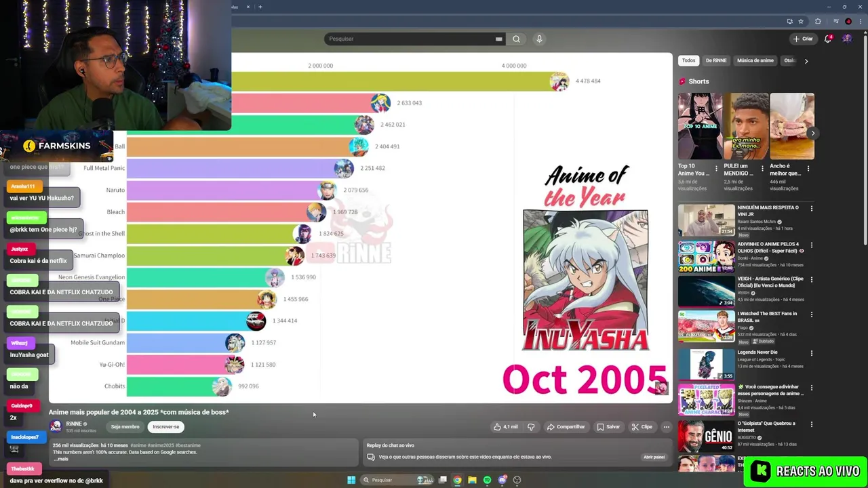Viewport: 868px width, 488px height.
Task: Open the PULEI um MENDIGO short
Action: coord(746,126)
